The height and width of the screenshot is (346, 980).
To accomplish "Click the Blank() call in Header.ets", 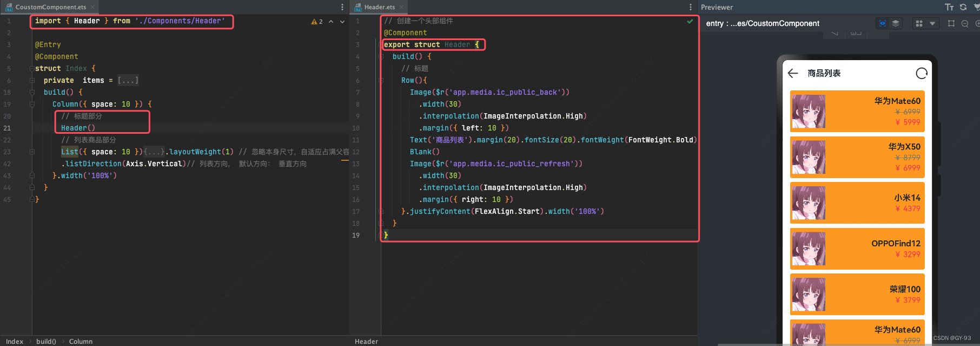I will [425, 152].
